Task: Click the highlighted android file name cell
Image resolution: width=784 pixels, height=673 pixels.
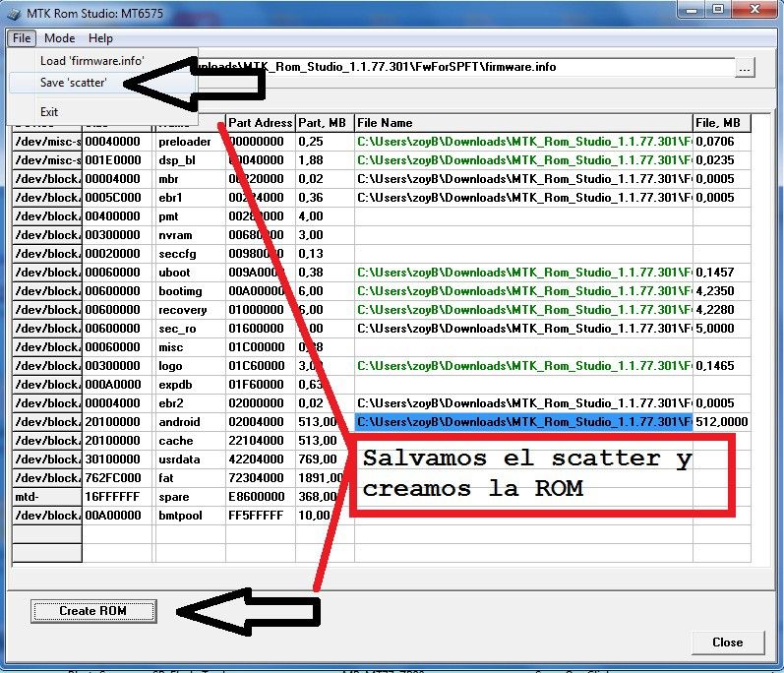Action: 523,422
